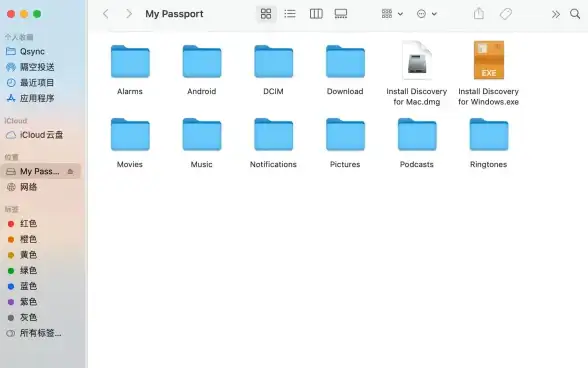
Task: Select Install Discovery for Windows.exe file
Action: coord(489,60)
